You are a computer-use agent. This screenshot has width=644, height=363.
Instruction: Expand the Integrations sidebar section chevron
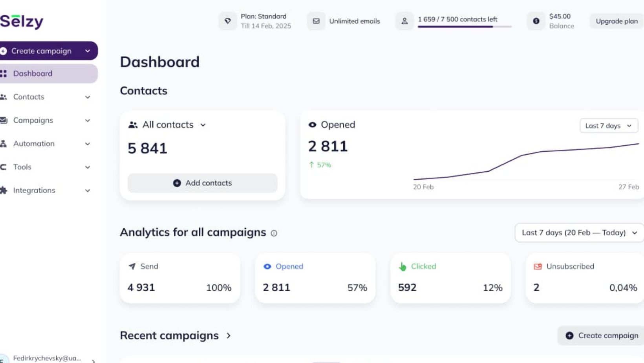[88, 191]
